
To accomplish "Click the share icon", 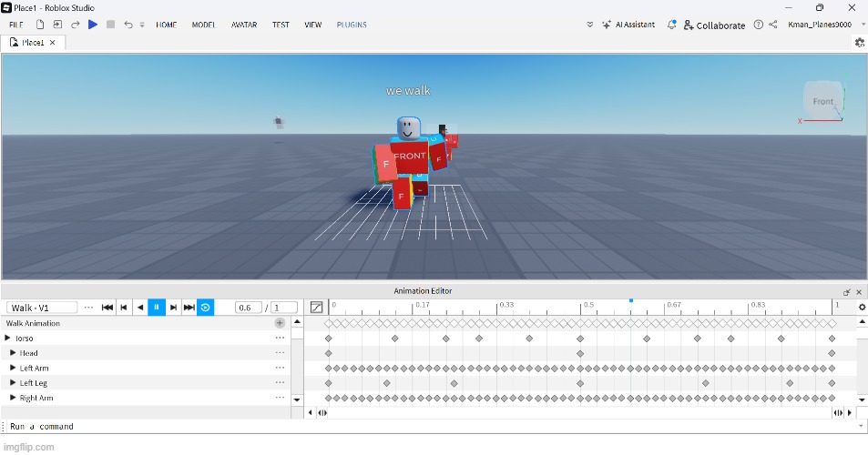I will [773, 25].
